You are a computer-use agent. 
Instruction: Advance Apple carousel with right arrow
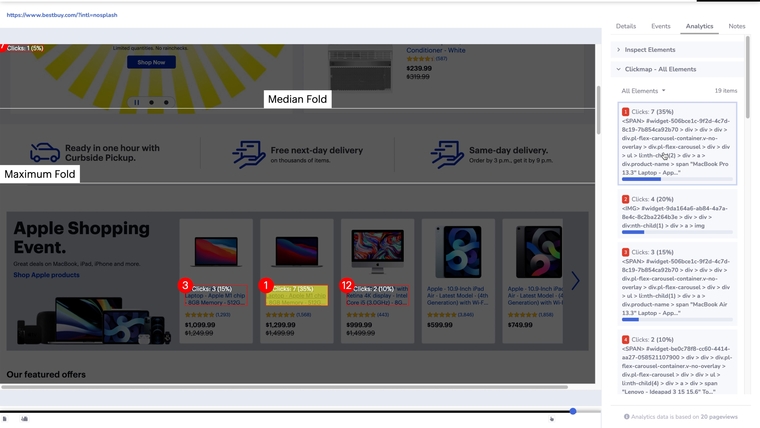tap(575, 280)
